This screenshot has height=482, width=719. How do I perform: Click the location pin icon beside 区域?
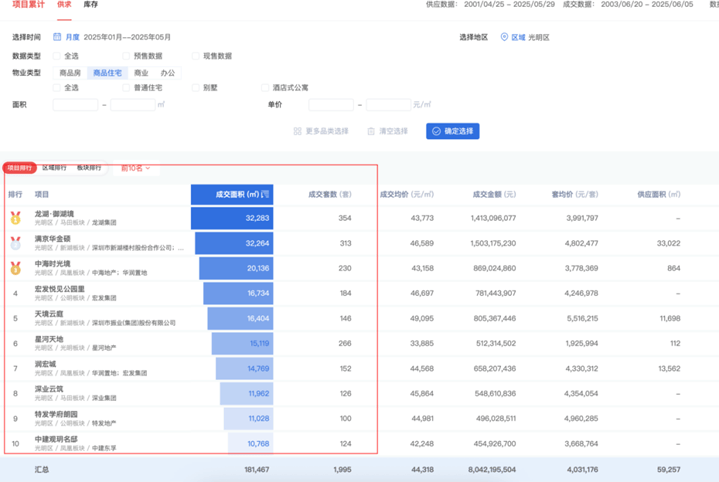[504, 37]
